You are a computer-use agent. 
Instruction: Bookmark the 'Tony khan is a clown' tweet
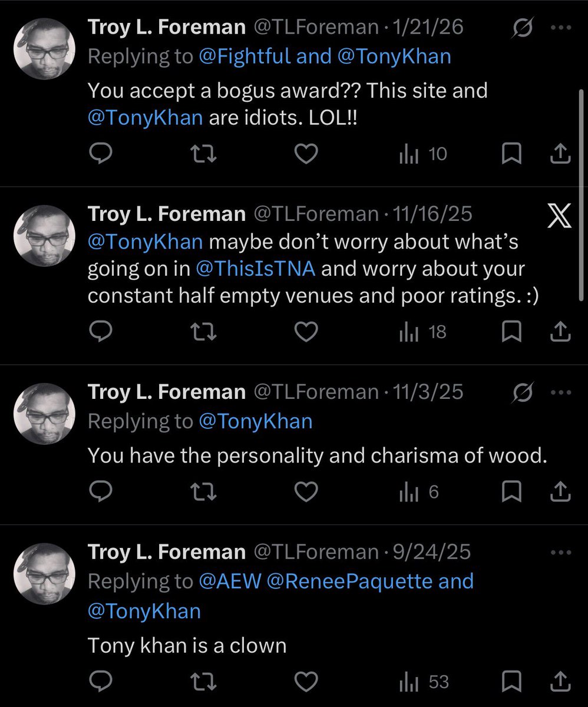tap(511, 682)
